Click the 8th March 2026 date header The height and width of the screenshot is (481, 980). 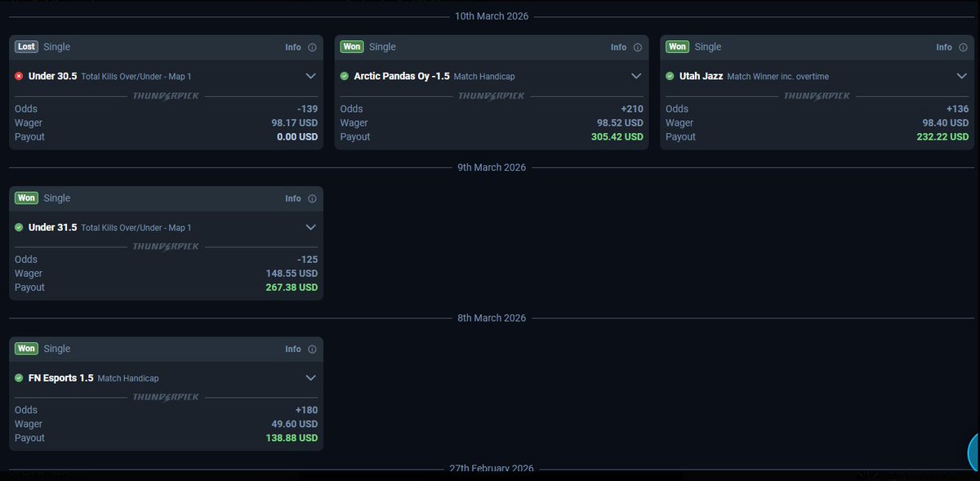point(492,318)
